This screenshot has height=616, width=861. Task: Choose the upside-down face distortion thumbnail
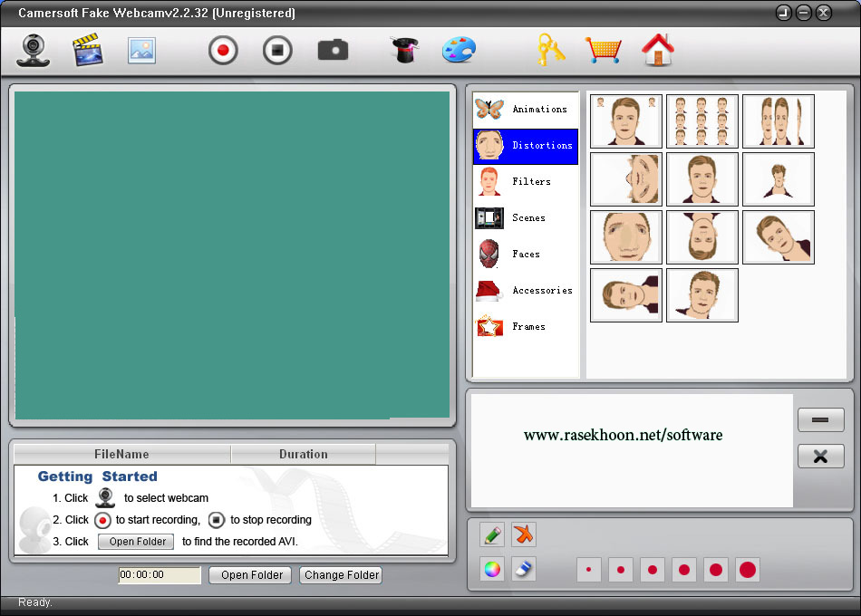tap(702, 237)
